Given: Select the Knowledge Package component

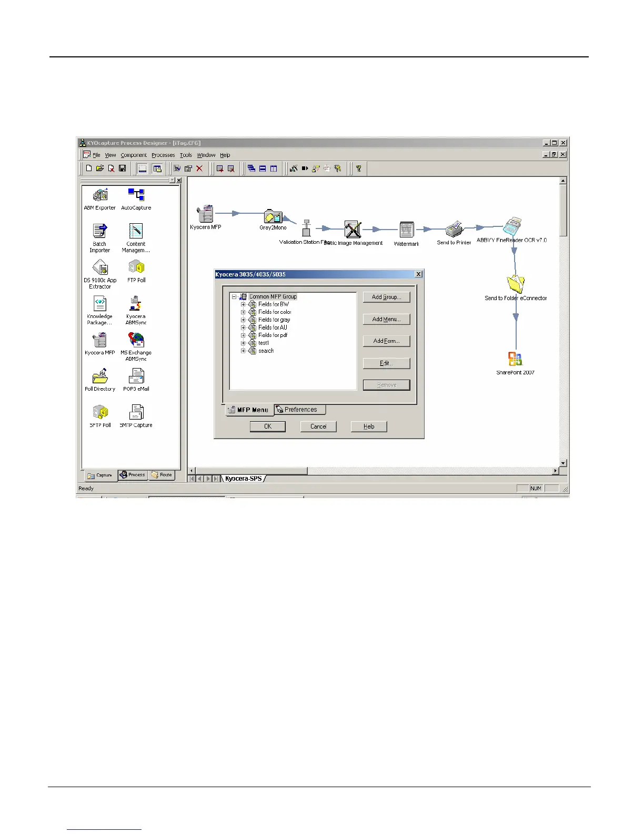Looking at the screenshot, I should coord(100,311).
